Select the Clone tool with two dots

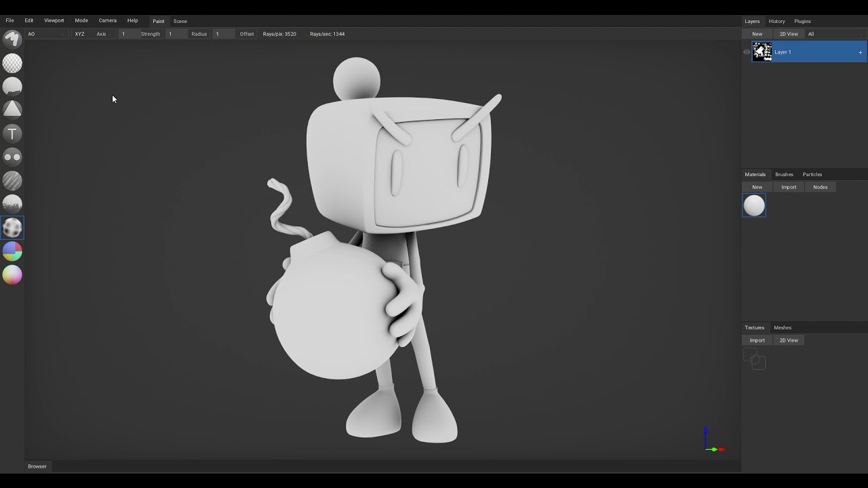point(12,157)
